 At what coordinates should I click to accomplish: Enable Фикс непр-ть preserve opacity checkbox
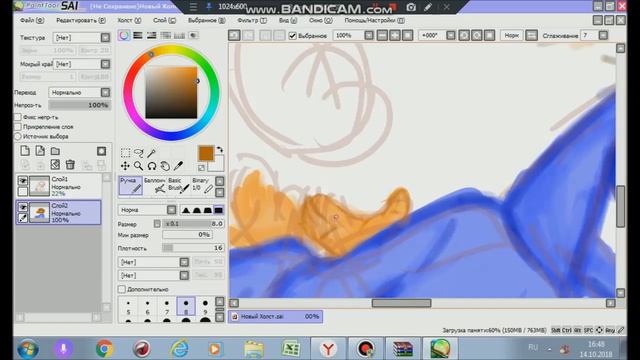[x=18, y=117]
